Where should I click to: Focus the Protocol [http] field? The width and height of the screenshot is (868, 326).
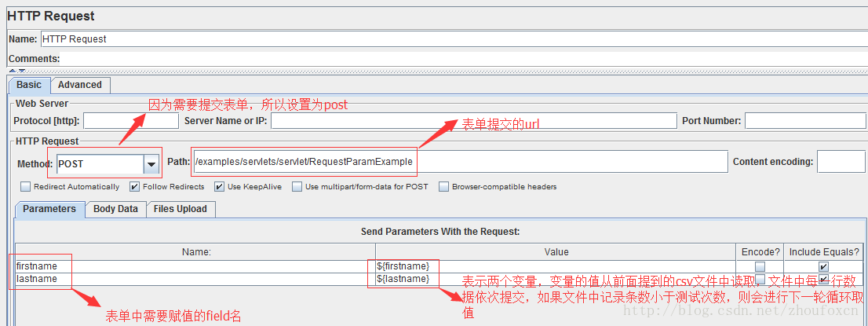(x=130, y=121)
